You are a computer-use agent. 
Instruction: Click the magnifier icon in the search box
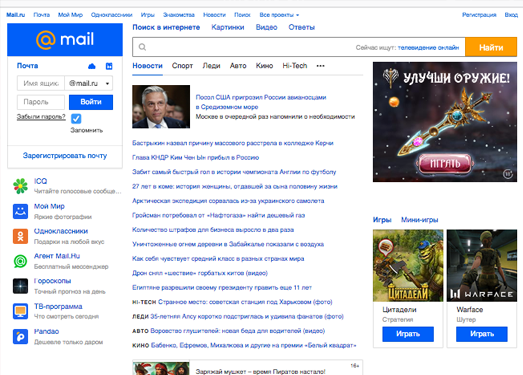(142, 47)
